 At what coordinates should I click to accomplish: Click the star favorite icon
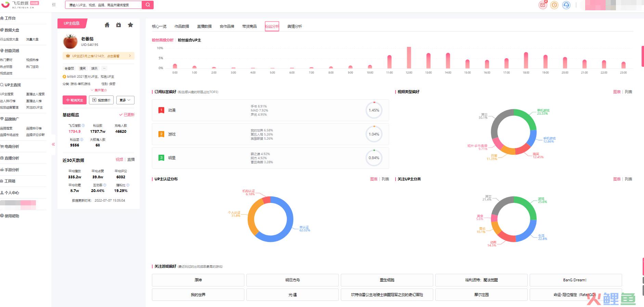[130, 25]
